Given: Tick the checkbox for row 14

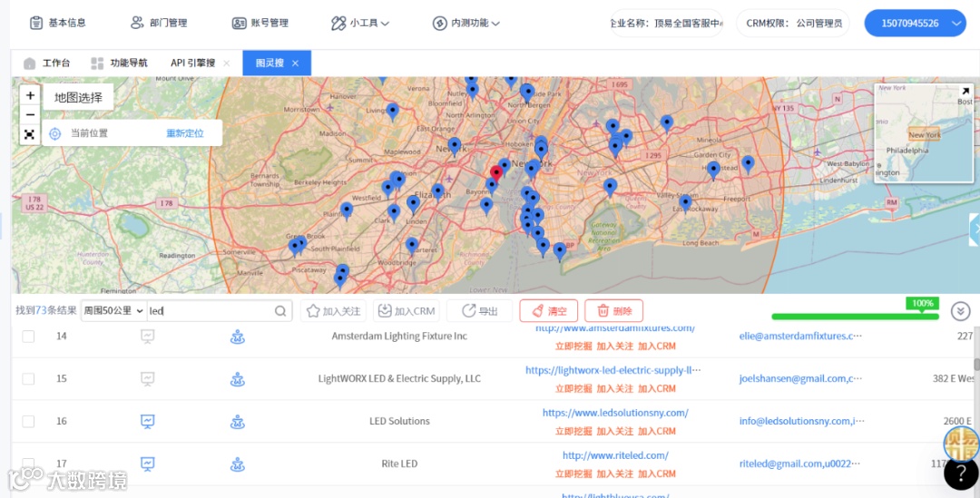Looking at the screenshot, I should point(28,337).
